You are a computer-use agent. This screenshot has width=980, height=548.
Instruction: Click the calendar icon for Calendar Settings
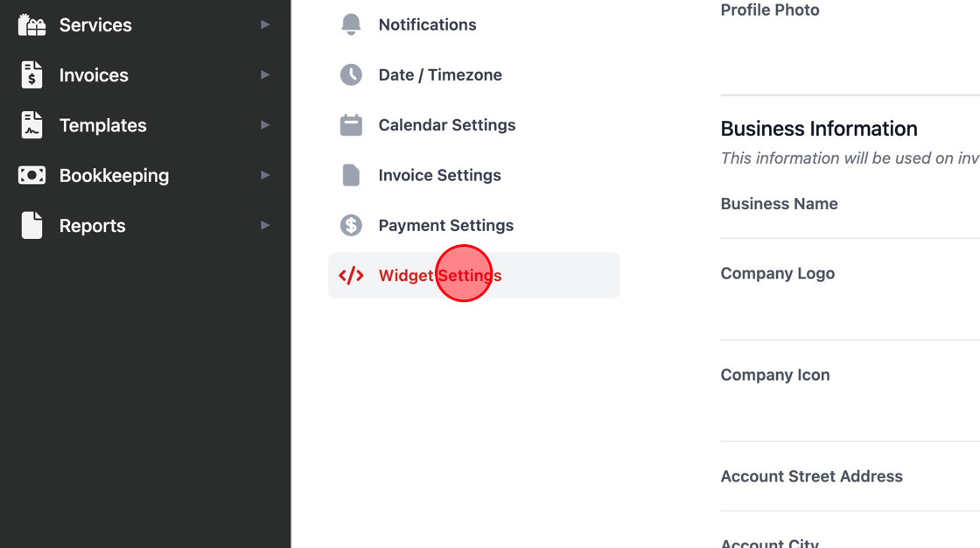click(351, 125)
